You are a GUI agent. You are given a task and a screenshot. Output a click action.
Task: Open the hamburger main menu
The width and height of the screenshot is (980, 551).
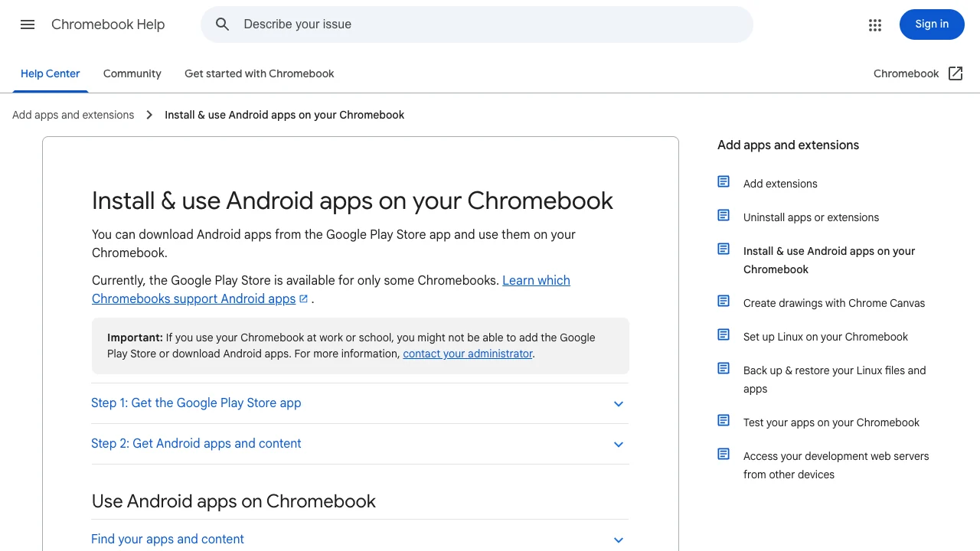[28, 24]
